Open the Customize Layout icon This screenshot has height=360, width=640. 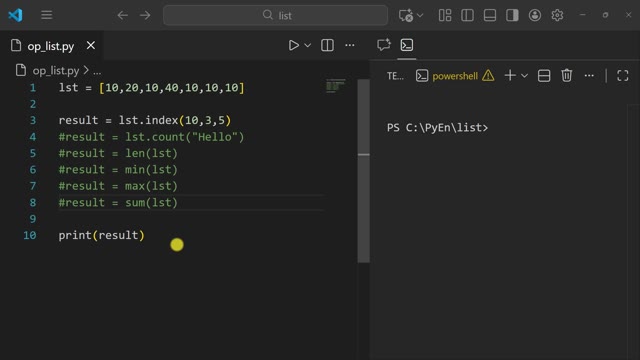(x=445, y=16)
